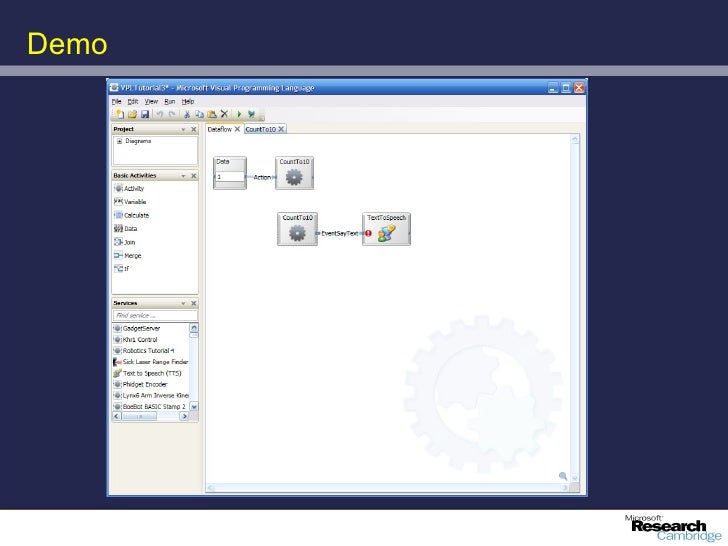Run the diagram with the green play icon

(240, 114)
